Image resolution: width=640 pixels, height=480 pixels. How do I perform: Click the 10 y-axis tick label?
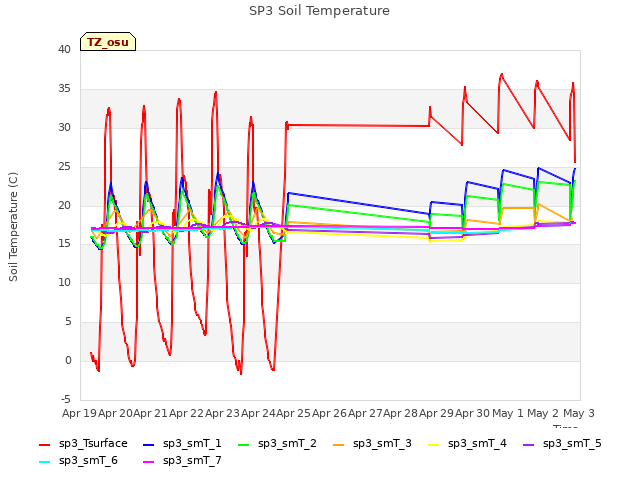pyautogui.click(x=64, y=282)
